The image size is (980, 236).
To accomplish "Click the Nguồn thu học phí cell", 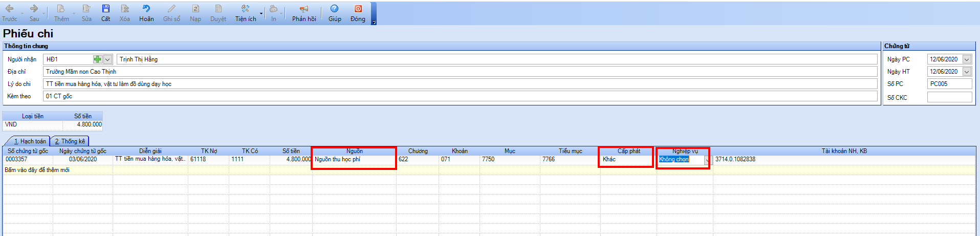I will click(353, 160).
